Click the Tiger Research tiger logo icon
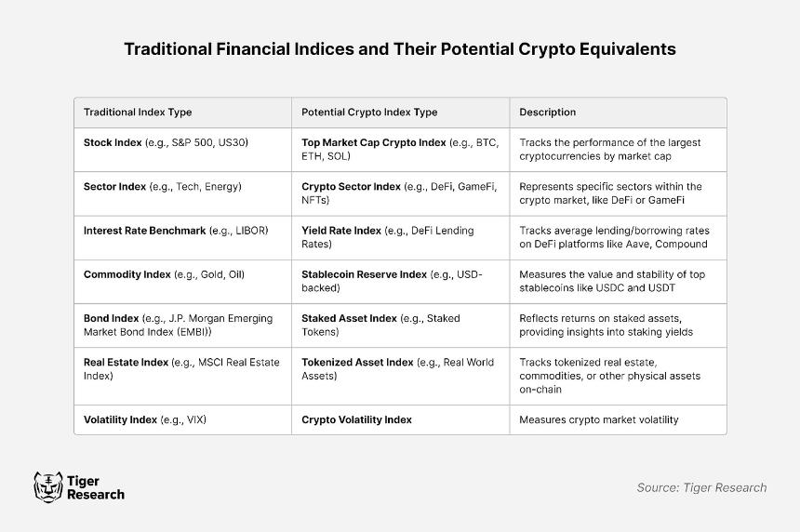 [x=48, y=487]
